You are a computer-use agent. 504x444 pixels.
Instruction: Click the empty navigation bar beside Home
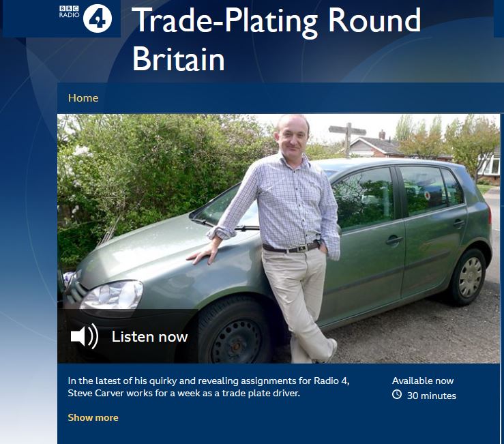[299, 98]
